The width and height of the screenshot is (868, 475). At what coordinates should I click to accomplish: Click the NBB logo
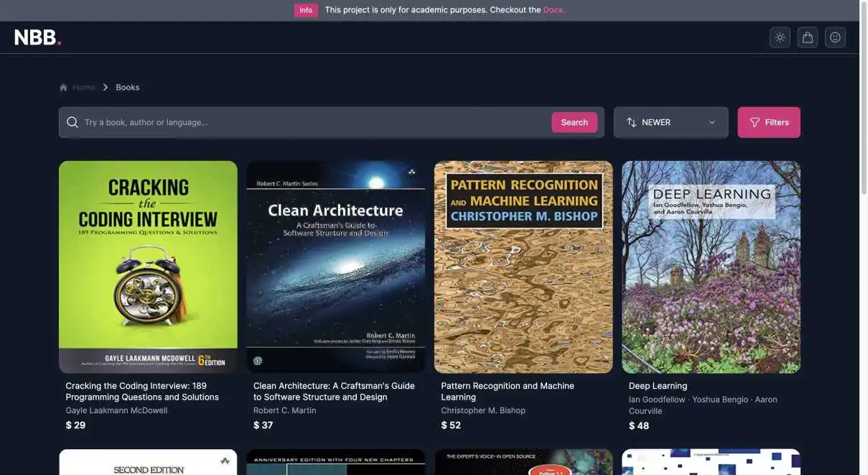coord(38,37)
